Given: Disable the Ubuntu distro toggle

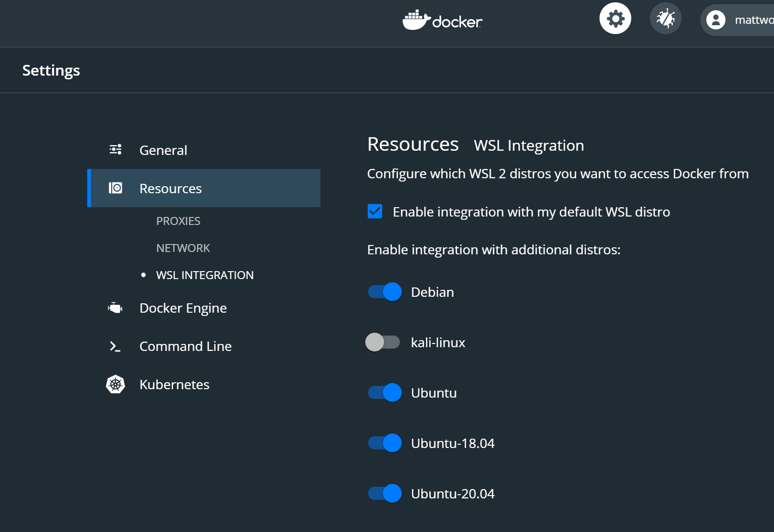Looking at the screenshot, I should point(384,392).
